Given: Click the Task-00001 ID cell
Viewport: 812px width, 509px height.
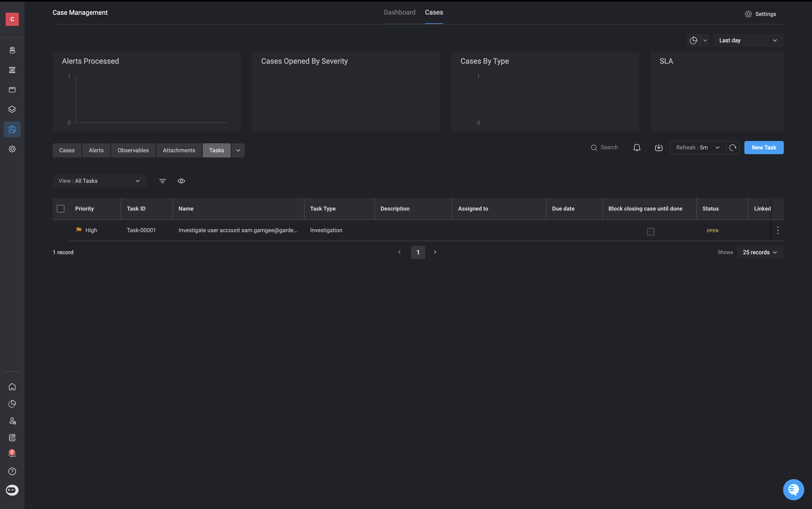Looking at the screenshot, I should [x=141, y=230].
